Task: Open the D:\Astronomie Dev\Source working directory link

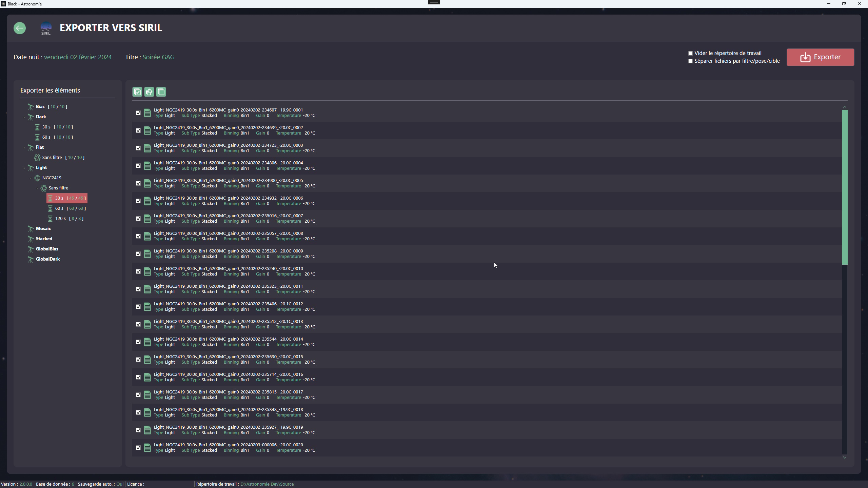Action: [x=267, y=484]
